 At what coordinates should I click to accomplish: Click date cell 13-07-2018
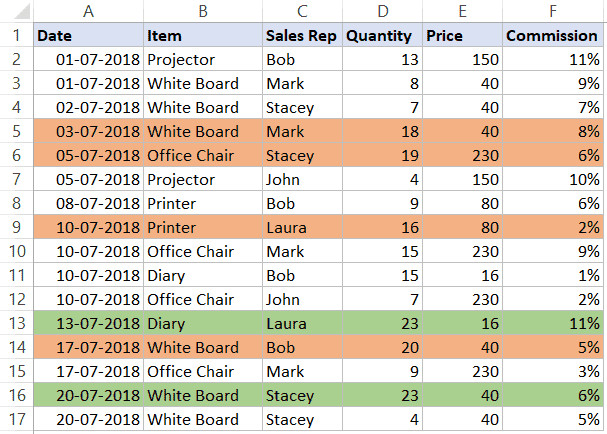pos(88,323)
